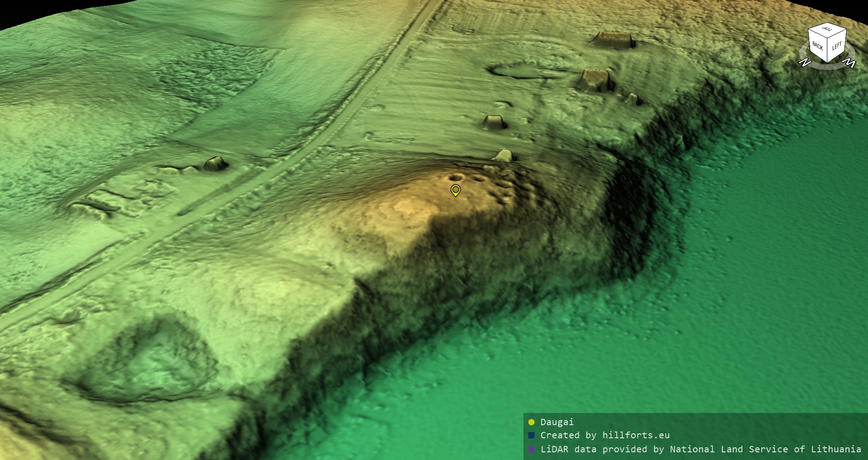Open the Created by hillforts.eu link
Screen dimensions: 868x460
604,435
